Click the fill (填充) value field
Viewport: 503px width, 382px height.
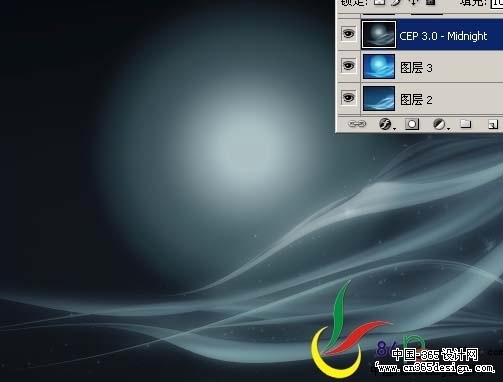point(496,3)
